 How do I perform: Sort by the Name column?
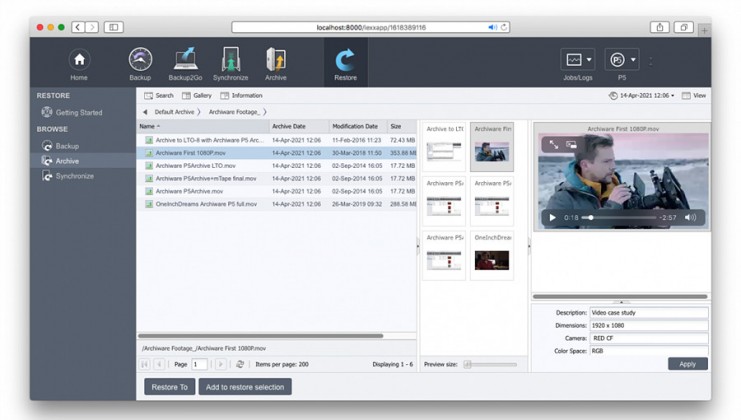(203, 126)
